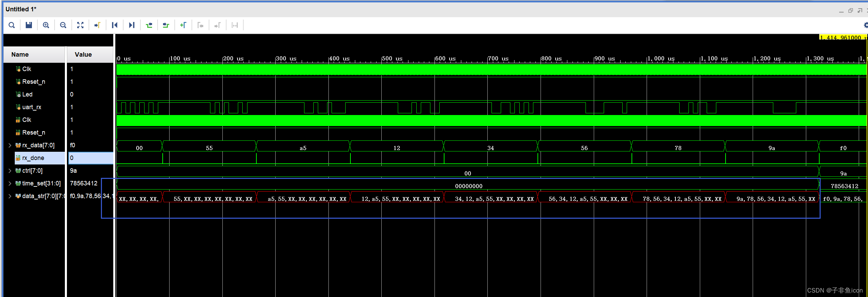Select the second Reset_n signal
This screenshot has width=868, height=297.
coord(34,133)
